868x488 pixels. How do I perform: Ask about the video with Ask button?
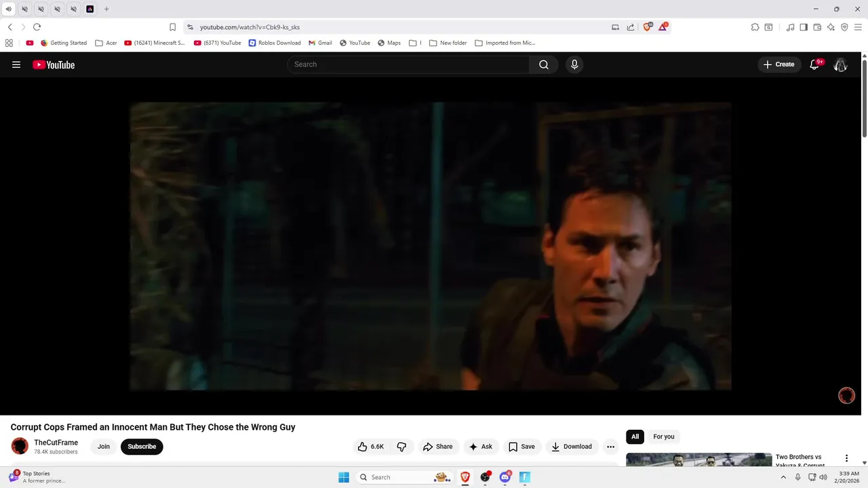481,447
